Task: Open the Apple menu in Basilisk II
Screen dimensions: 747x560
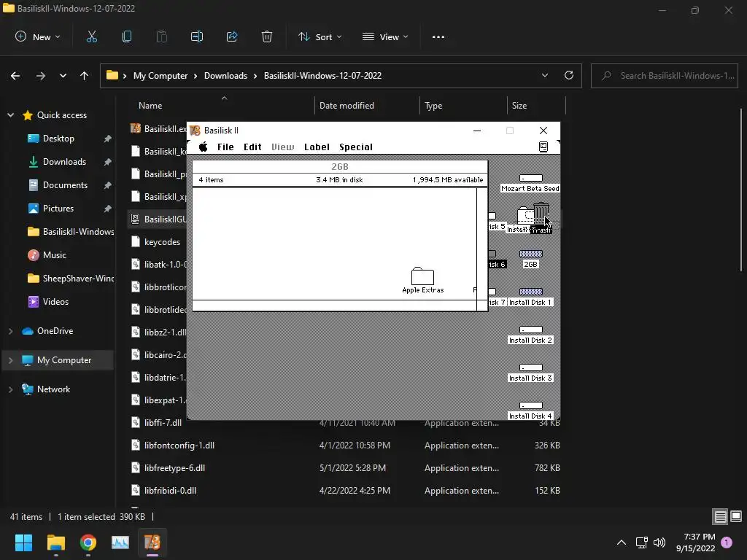Action: tap(203, 147)
